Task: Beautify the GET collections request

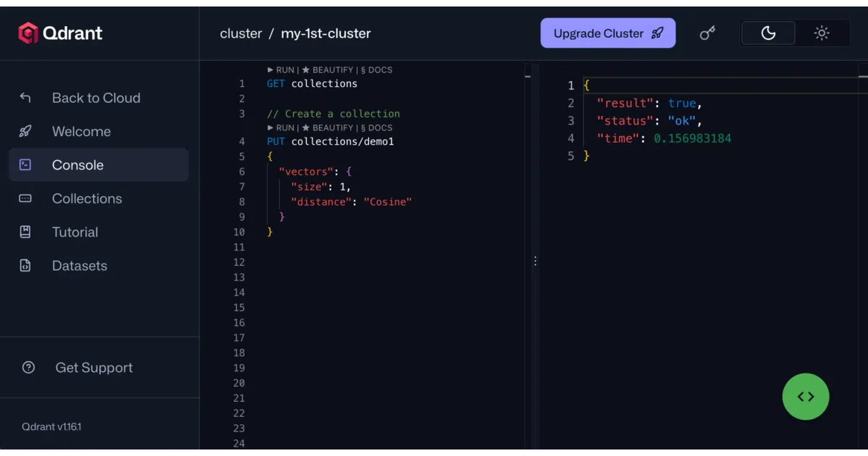Action: tap(327, 70)
